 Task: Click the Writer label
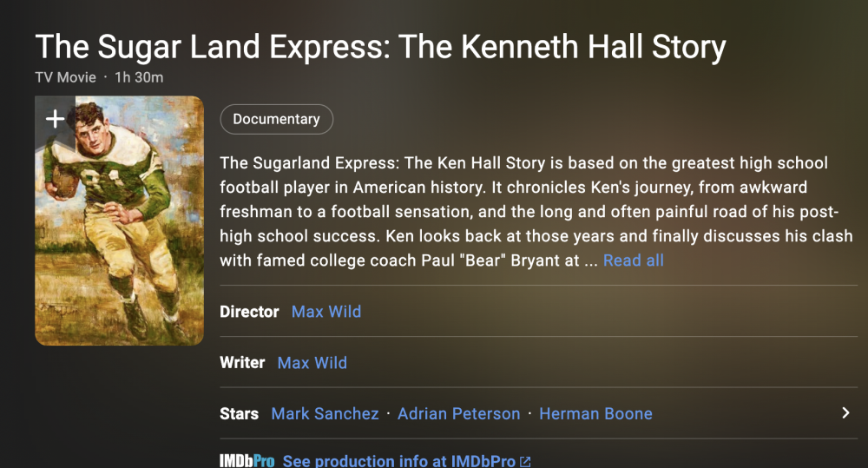point(242,363)
